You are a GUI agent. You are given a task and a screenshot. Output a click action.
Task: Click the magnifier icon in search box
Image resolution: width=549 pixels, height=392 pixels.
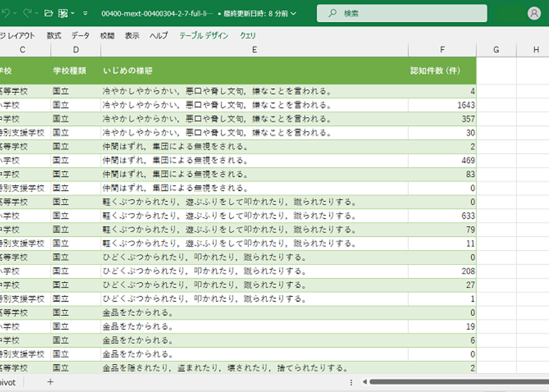(x=332, y=13)
